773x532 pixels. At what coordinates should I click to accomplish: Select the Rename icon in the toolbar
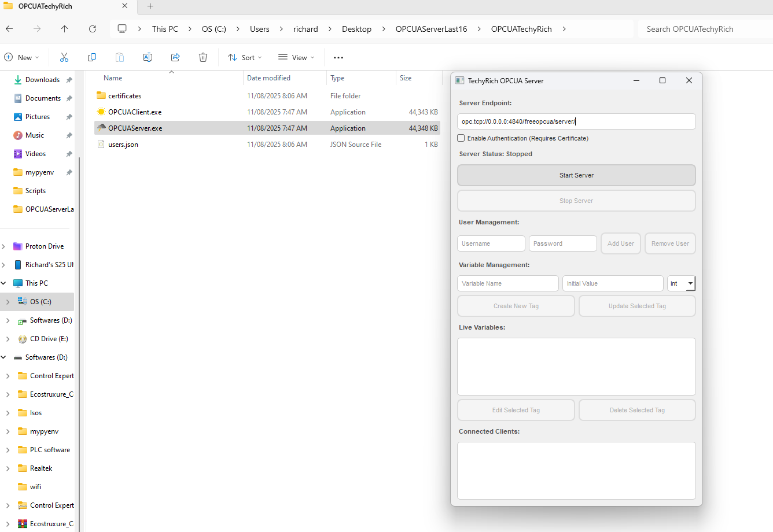[148, 57]
